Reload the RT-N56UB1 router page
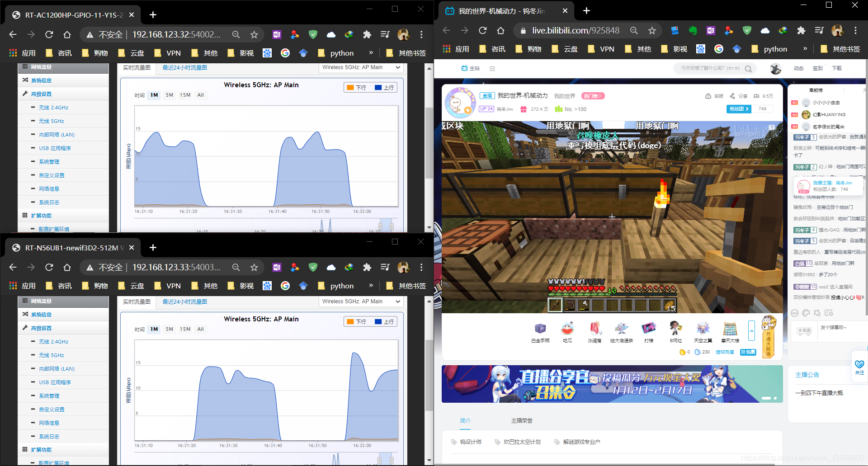The image size is (868, 466). pos(49,267)
